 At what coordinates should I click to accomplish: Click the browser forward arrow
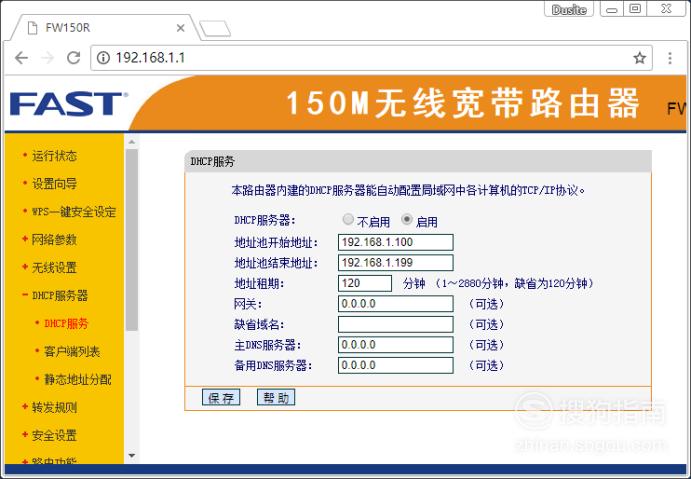(x=48, y=58)
